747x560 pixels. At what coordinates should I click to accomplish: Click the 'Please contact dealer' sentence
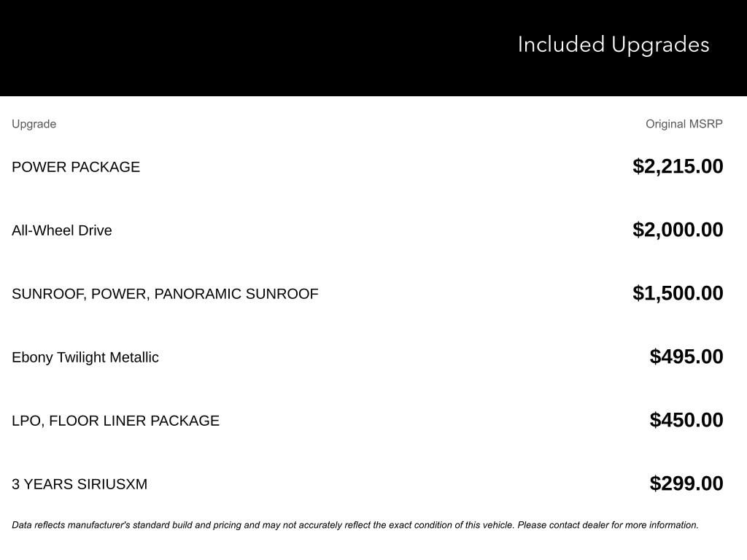(x=608, y=525)
